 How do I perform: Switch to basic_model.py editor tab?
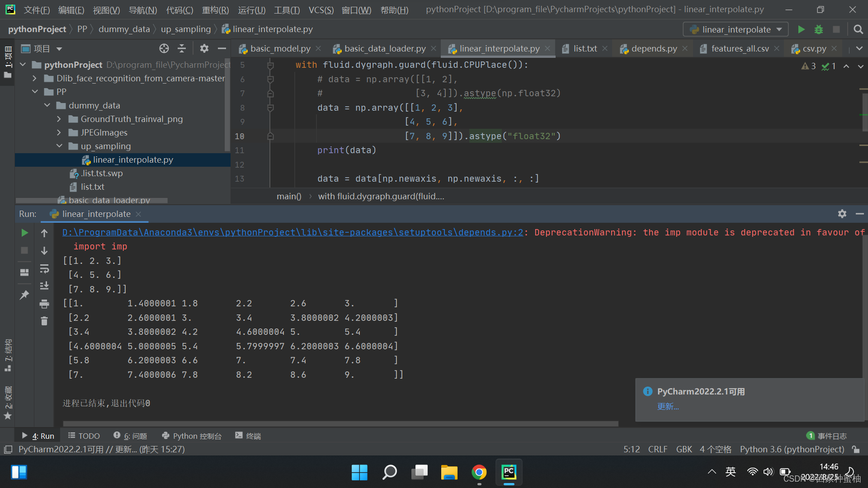[x=280, y=48]
